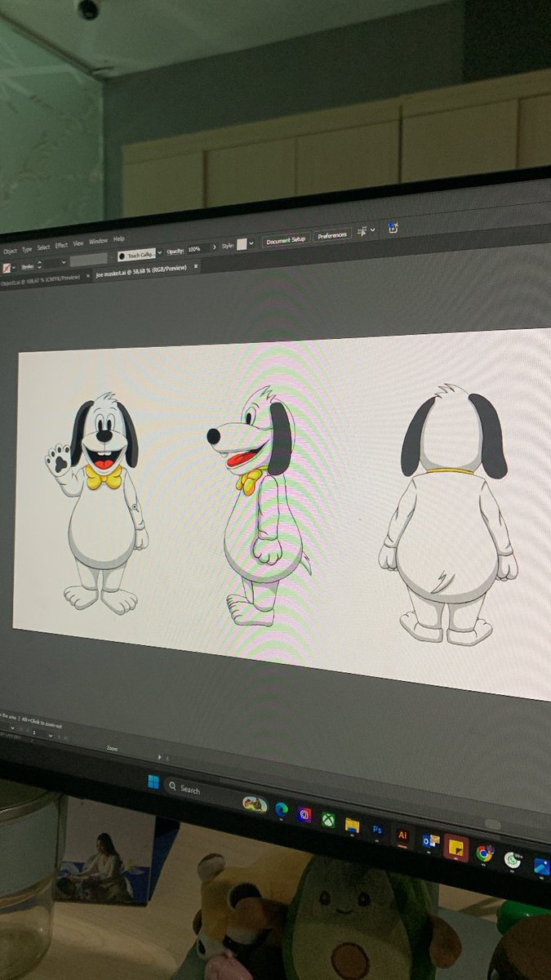Switch to the joe maskot.ai document tab
The height and width of the screenshot is (980, 551).
(x=140, y=270)
